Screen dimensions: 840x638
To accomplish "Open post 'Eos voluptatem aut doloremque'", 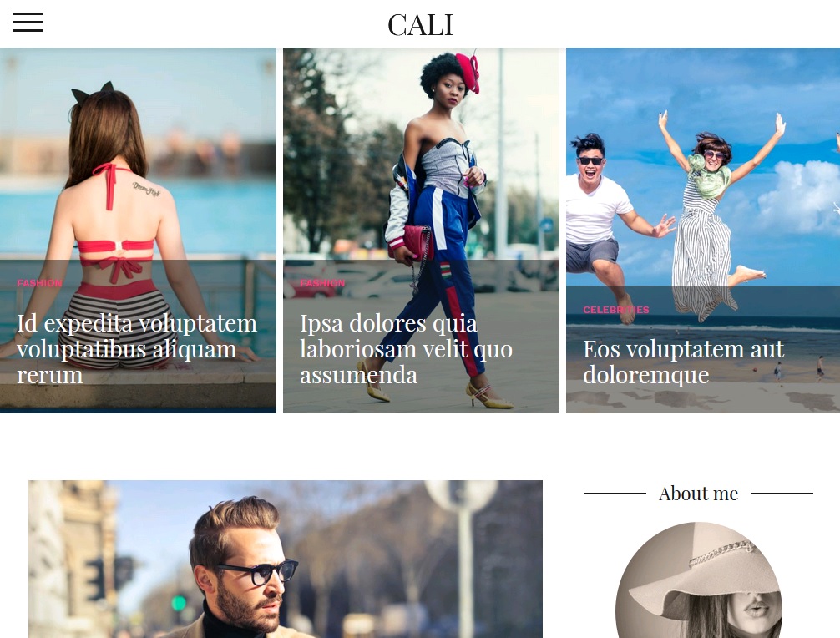I will (684, 362).
